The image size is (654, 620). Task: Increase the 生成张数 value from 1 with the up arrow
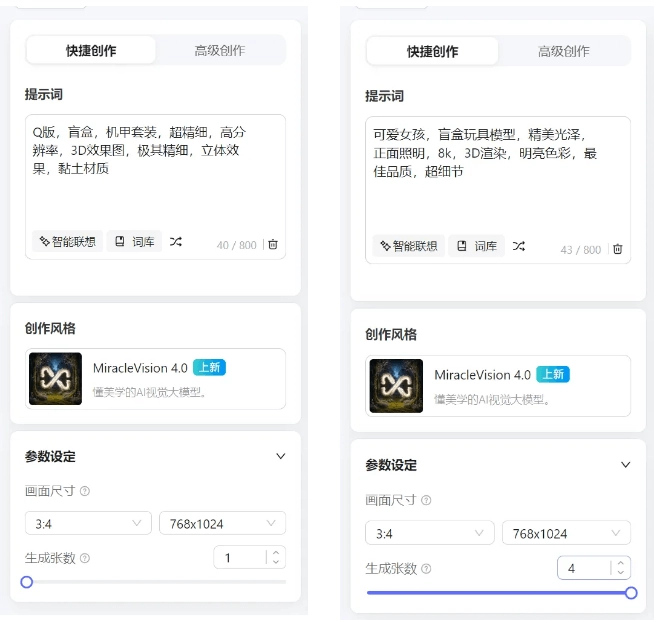277,553
